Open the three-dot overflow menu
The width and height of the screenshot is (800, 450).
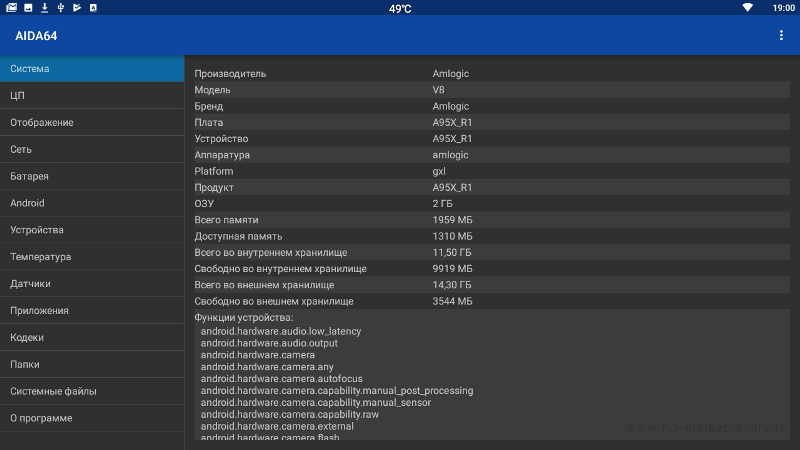click(x=781, y=35)
